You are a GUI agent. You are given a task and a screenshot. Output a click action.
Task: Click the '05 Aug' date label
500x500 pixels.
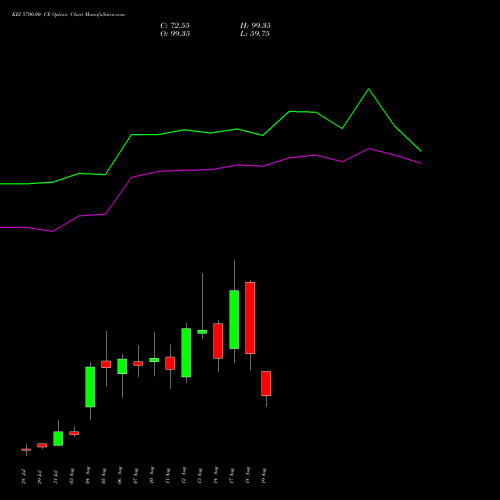(104, 475)
